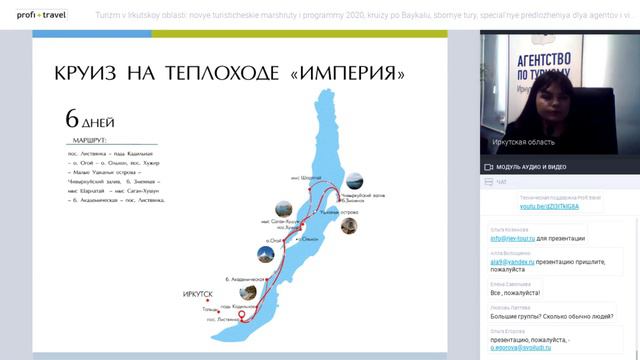Click the chat message 'Все, пожалуйста!'

click(515, 293)
